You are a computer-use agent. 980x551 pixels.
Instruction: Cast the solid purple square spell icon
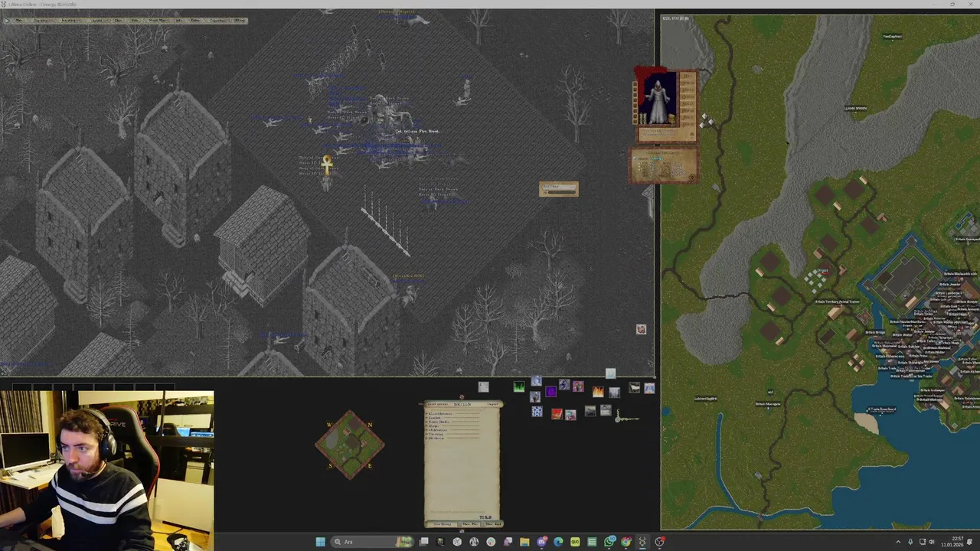coord(550,392)
